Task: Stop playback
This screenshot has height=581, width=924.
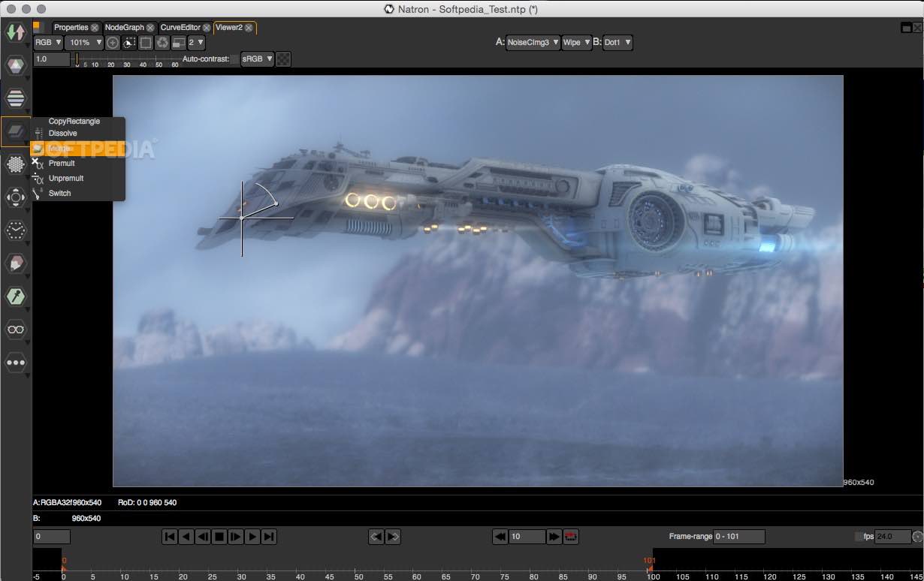Action: click(219, 536)
